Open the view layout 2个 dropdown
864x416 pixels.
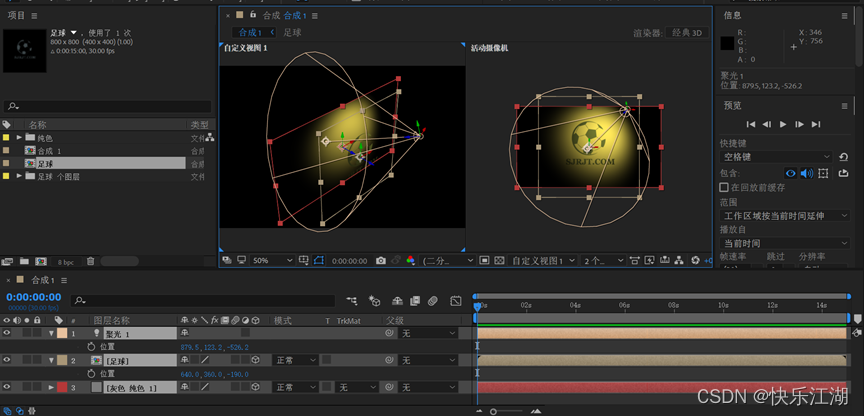[603, 261]
